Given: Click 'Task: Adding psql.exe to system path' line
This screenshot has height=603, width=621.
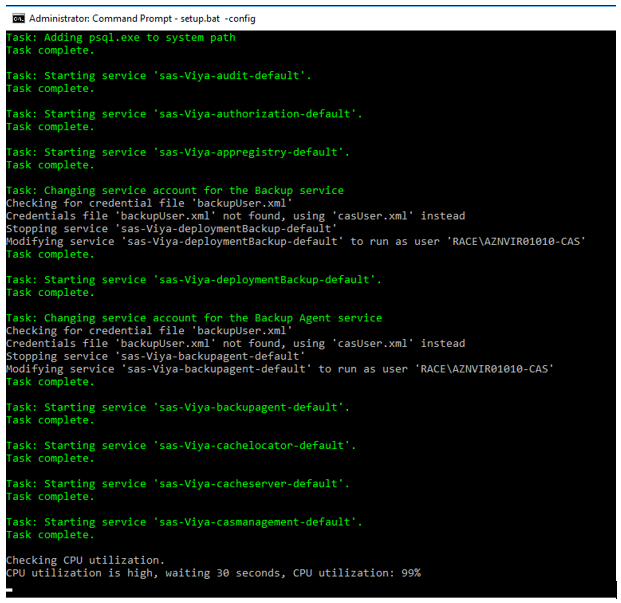Looking at the screenshot, I should click(x=121, y=38).
